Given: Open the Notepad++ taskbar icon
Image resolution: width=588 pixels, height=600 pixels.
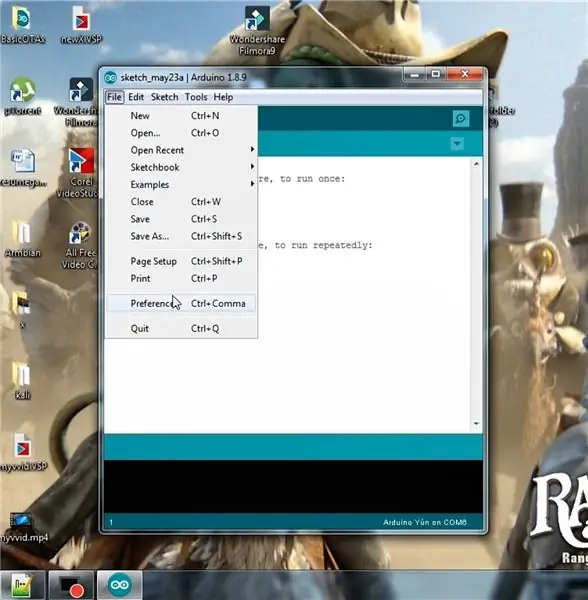Looking at the screenshot, I should [23, 585].
